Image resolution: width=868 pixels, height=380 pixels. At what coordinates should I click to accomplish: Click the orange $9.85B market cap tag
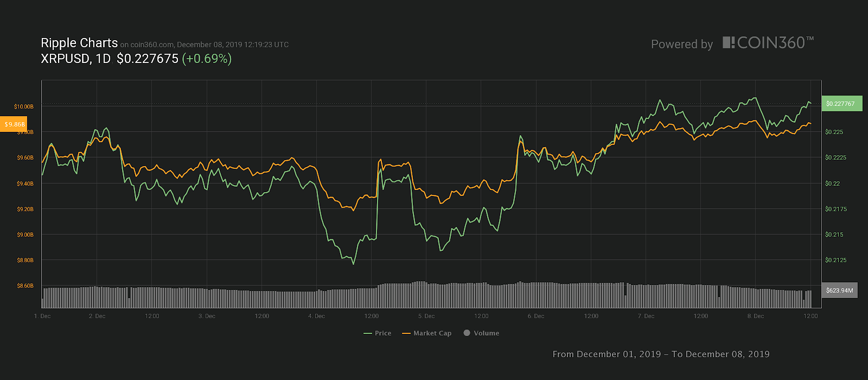[x=14, y=124]
